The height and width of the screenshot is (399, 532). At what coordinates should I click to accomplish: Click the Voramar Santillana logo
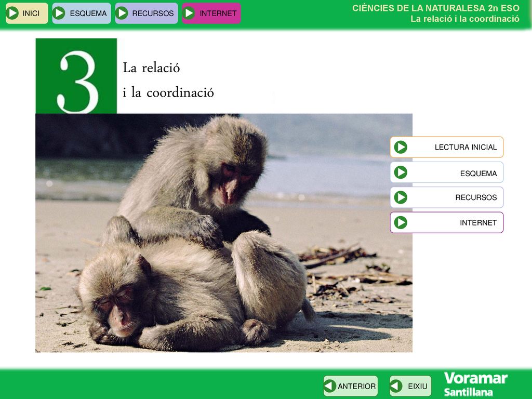[476, 384]
